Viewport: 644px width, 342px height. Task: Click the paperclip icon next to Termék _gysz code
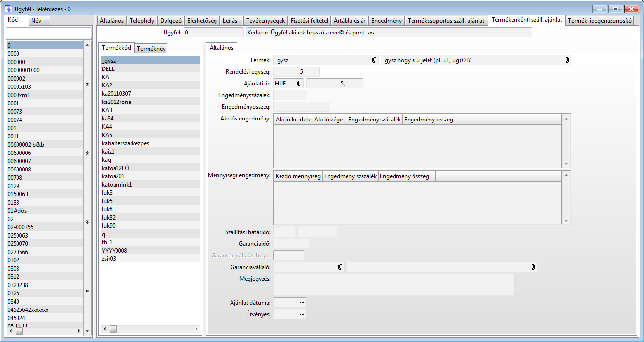(374, 60)
